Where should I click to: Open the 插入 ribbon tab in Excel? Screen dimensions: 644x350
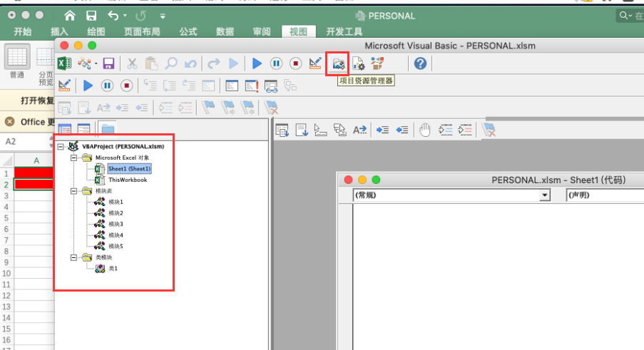[59, 31]
